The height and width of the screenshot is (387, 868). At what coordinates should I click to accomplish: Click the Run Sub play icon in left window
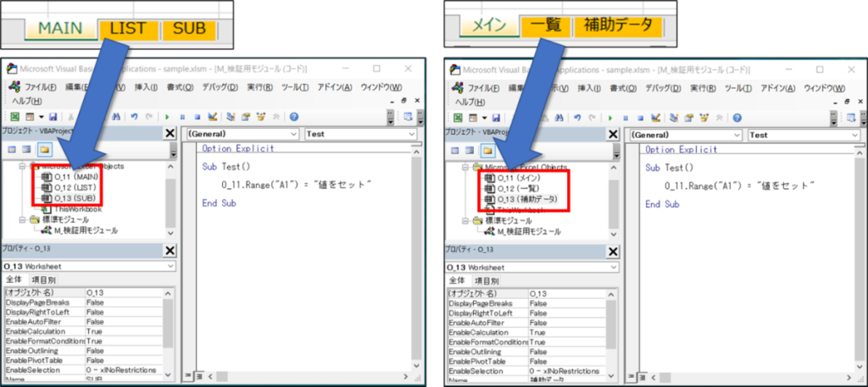tap(167, 117)
